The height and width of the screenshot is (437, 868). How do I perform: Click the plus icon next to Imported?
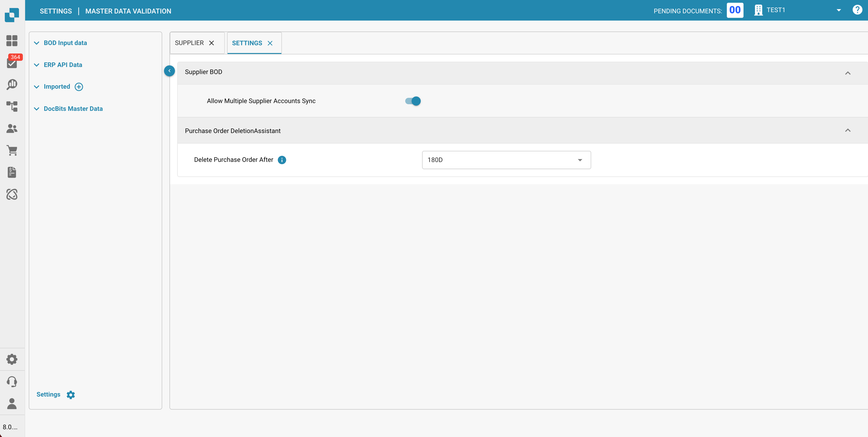point(79,87)
